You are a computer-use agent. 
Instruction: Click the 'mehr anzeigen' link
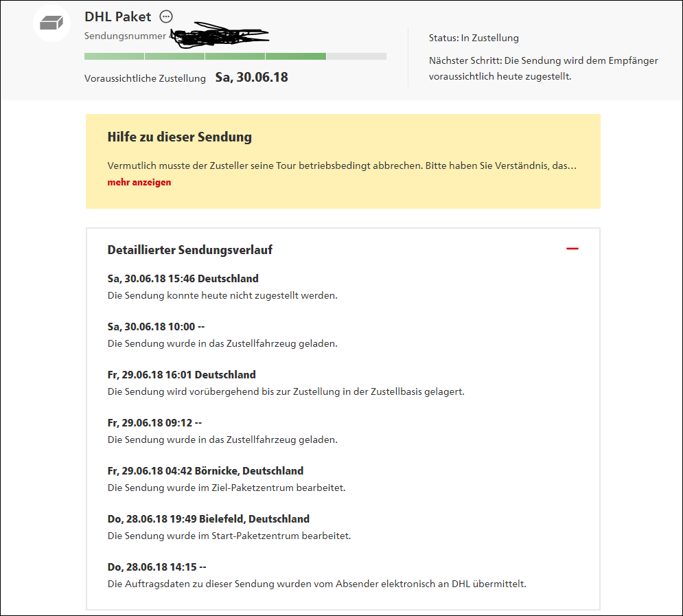139,182
